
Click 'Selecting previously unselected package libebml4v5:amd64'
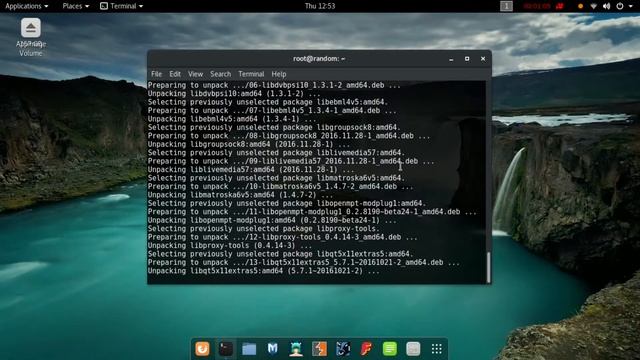click(x=268, y=102)
